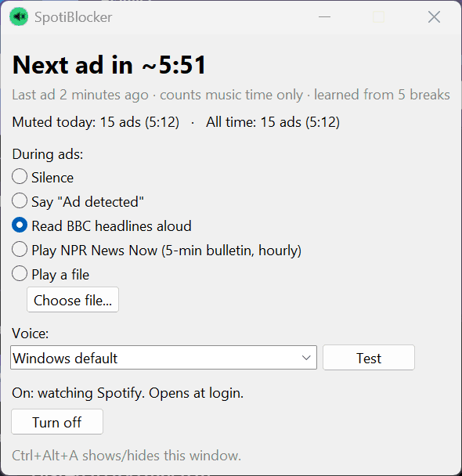Select the Silence radio option
462x476 pixels.
coord(42,177)
